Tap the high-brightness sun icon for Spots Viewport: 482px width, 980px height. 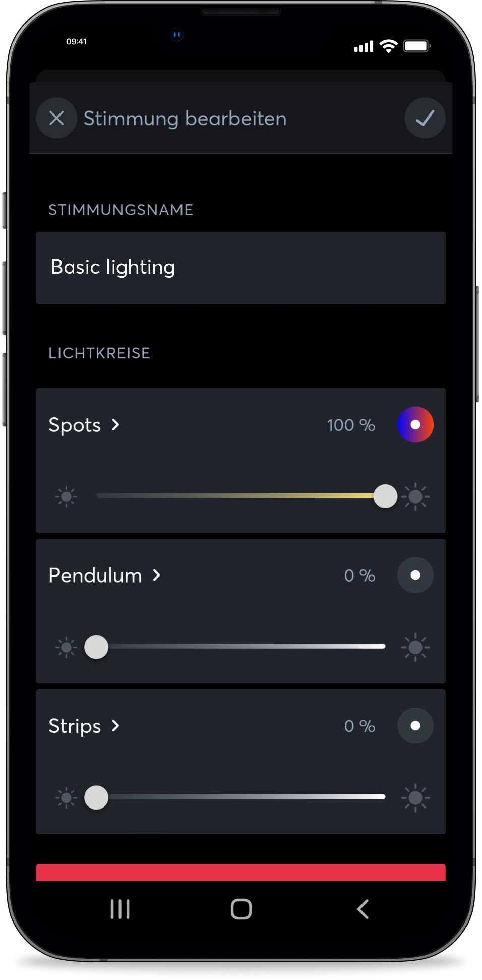pos(415,497)
